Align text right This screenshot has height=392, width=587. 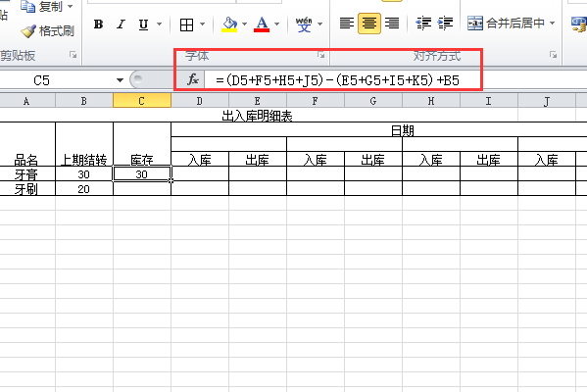coord(392,24)
